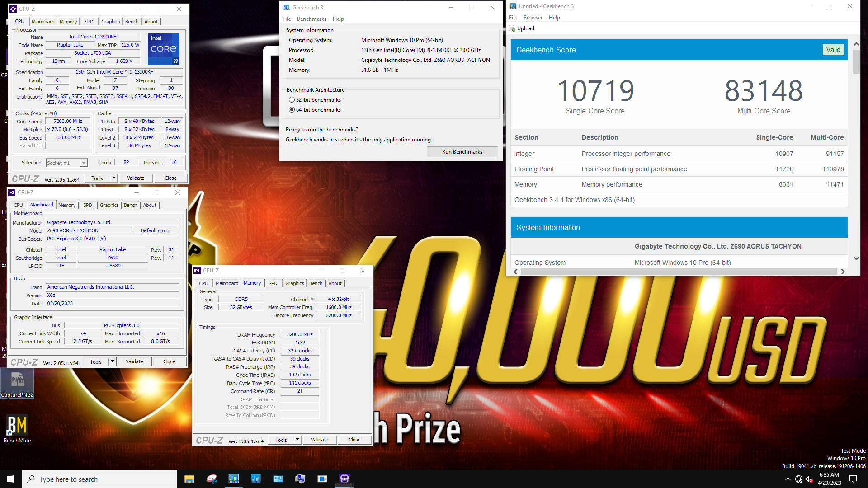Click scroll-right arrow in Geekbench results
This screenshot has width=868, height=488.
pyautogui.click(x=843, y=272)
